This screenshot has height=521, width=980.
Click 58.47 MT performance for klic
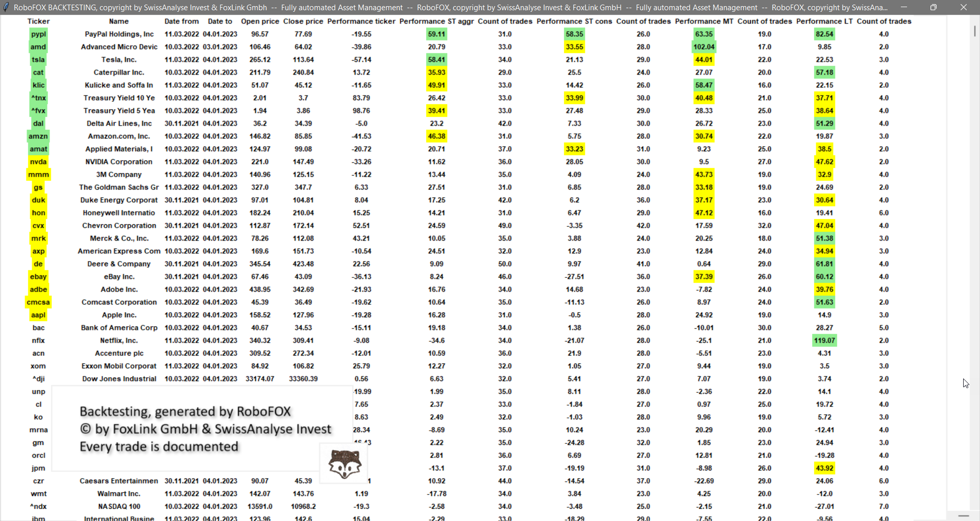[704, 85]
